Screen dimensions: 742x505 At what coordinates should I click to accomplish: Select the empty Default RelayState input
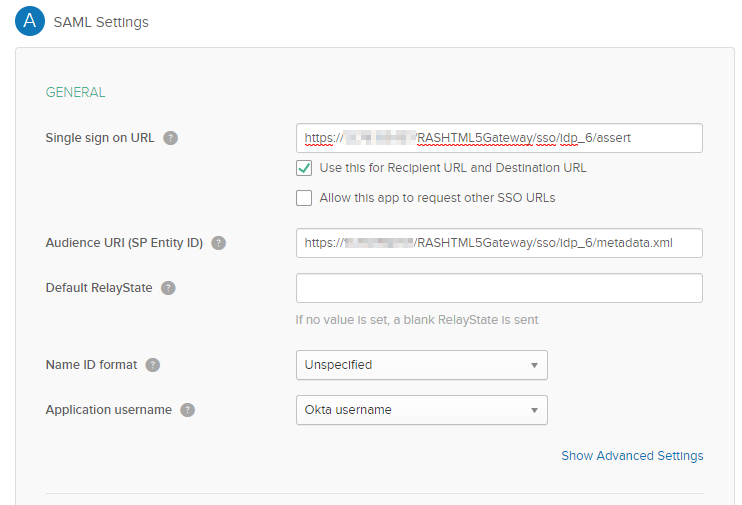pos(499,288)
